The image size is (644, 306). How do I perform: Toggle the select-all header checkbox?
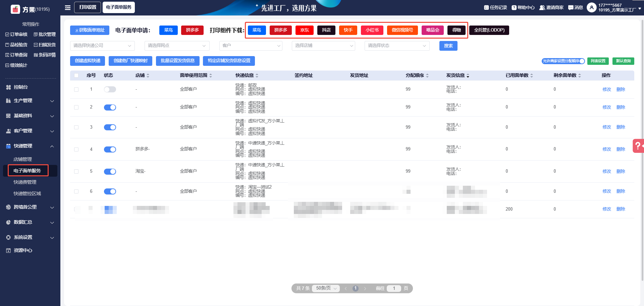(x=76, y=76)
